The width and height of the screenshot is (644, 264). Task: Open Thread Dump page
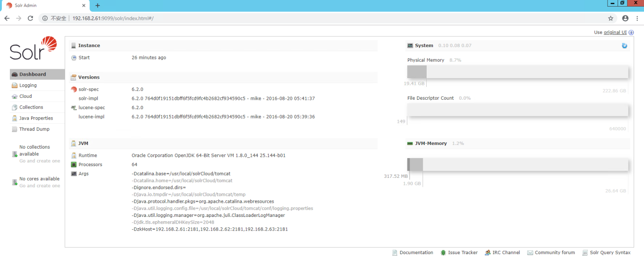pyautogui.click(x=37, y=129)
